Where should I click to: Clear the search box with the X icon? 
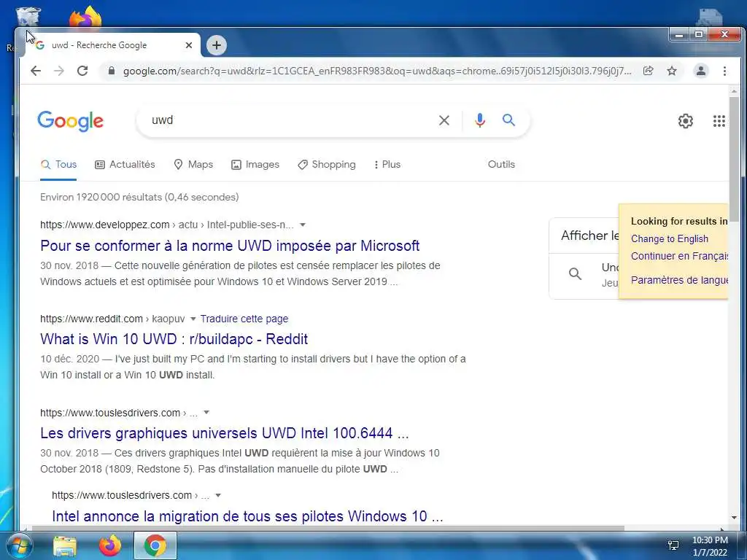coord(444,120)
